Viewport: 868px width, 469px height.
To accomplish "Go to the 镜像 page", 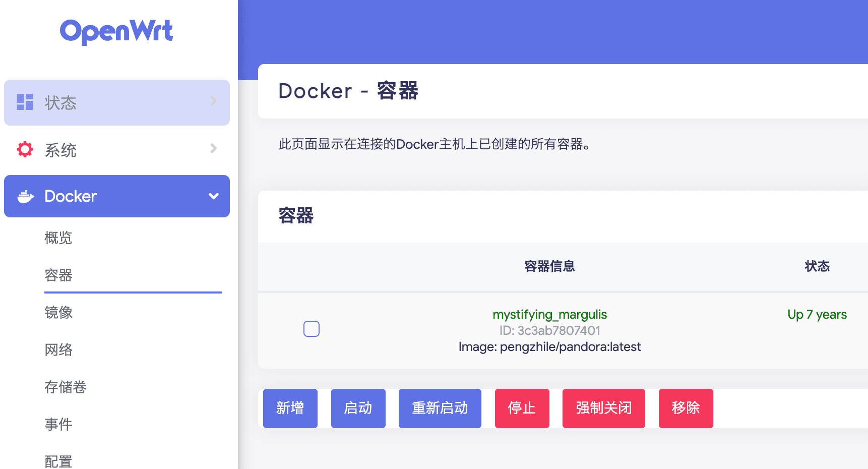I will (58, 312).
